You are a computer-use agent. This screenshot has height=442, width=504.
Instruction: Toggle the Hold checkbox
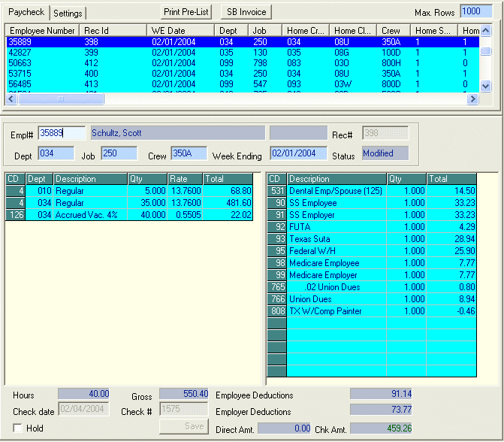tap(18, 428)
